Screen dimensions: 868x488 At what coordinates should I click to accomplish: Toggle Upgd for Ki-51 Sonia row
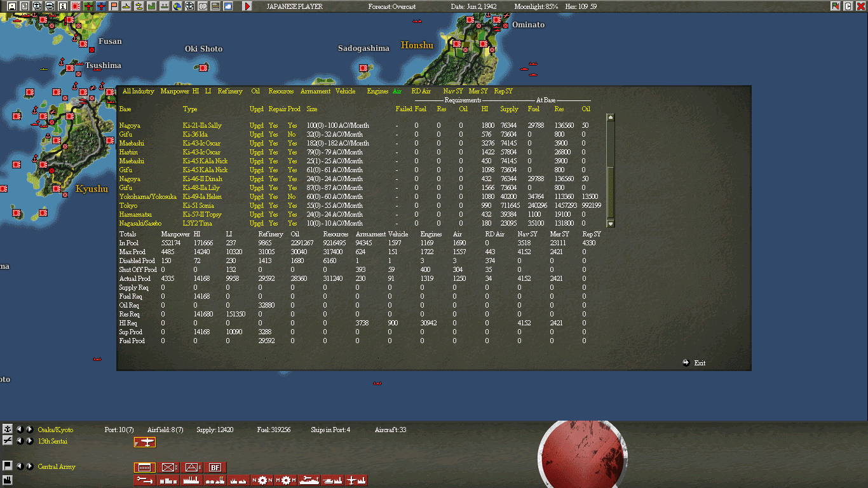(x=256, y=206)
